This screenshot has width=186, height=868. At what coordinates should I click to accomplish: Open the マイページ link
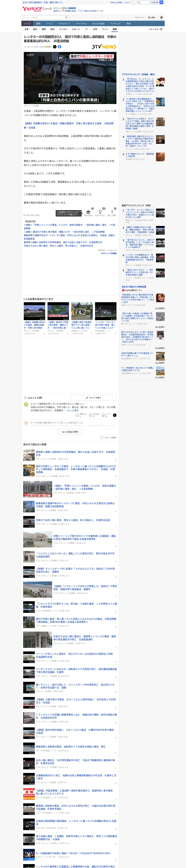point(139,18)
